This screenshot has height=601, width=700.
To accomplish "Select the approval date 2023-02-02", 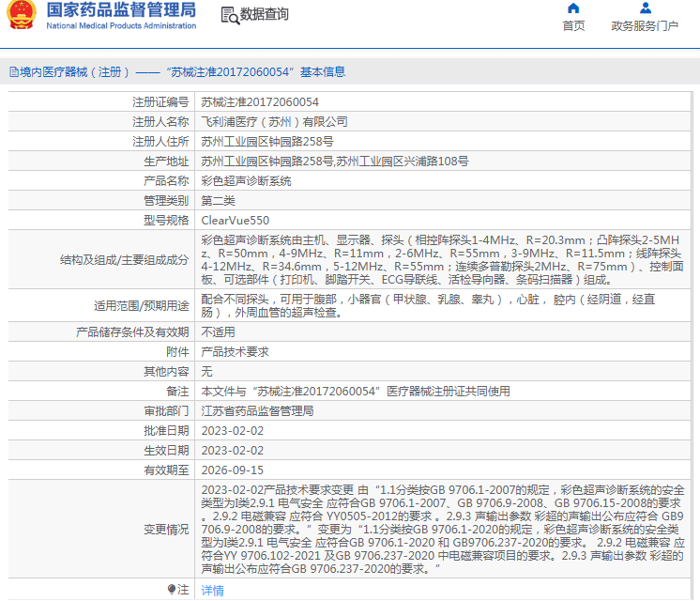I will 232,431.
